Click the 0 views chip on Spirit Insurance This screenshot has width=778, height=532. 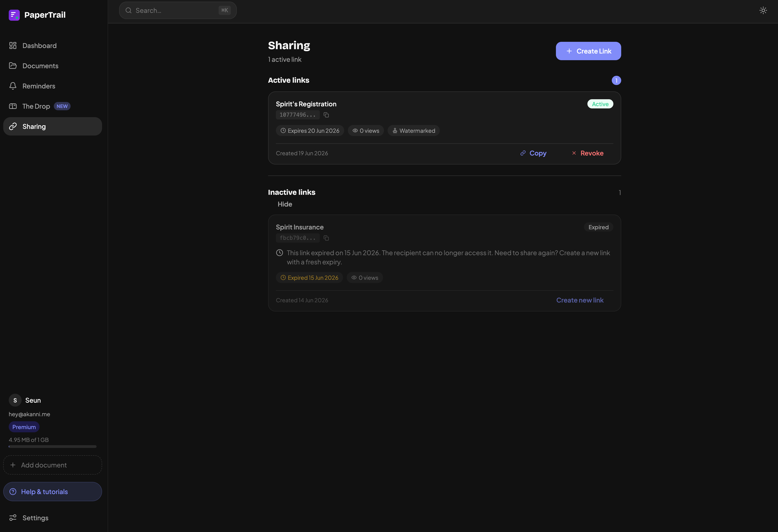coord(365,278)
